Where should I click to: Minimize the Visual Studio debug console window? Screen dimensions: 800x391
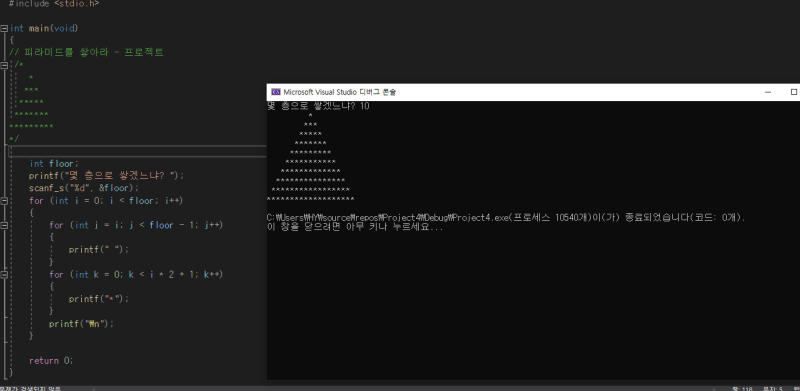[x=768, y=92]
